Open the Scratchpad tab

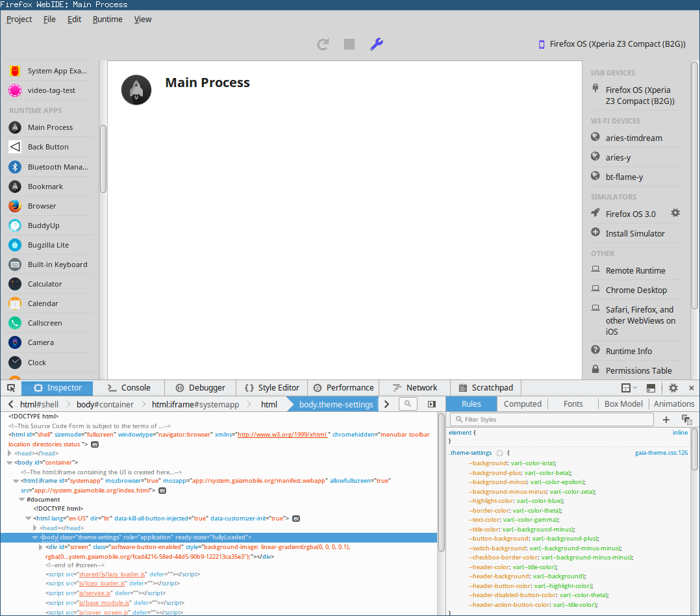[x=486, y=388]
